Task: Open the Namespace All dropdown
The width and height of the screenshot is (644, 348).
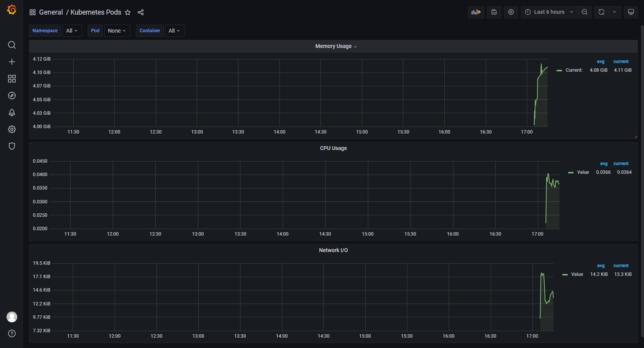Action: point(72,31)
